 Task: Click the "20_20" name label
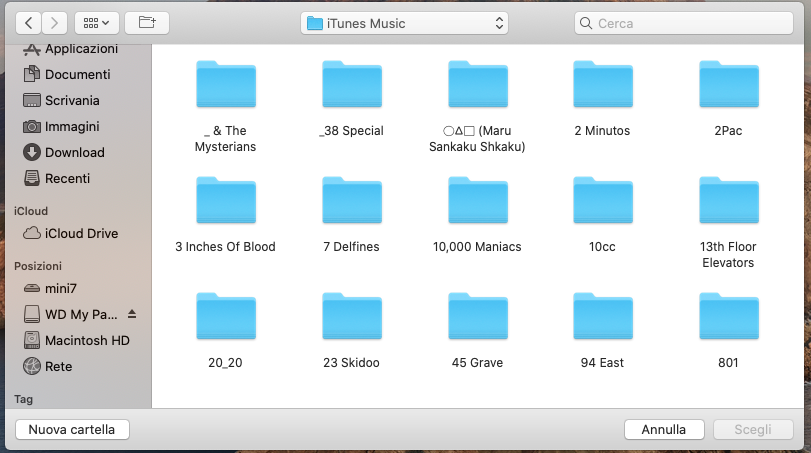[225, 363]
